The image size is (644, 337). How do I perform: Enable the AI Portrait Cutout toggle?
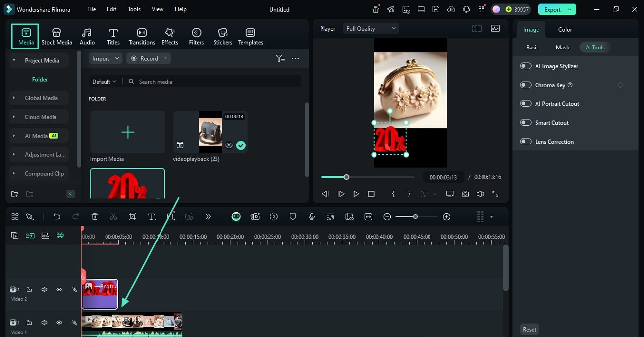526,103
